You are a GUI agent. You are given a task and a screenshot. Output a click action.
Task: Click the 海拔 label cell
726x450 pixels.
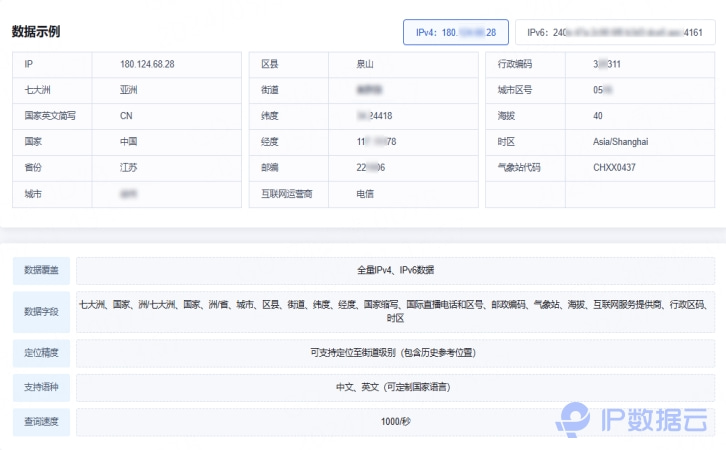(525, 116)
